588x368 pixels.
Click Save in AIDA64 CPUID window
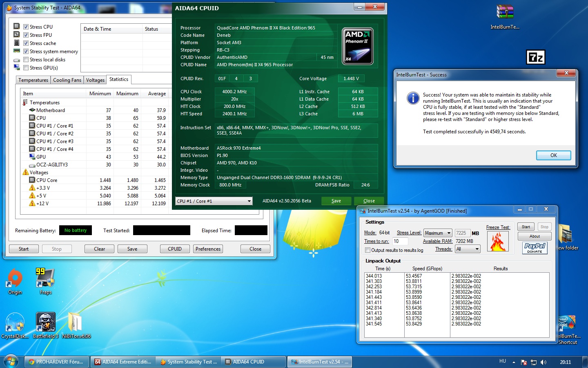[336, 201]
